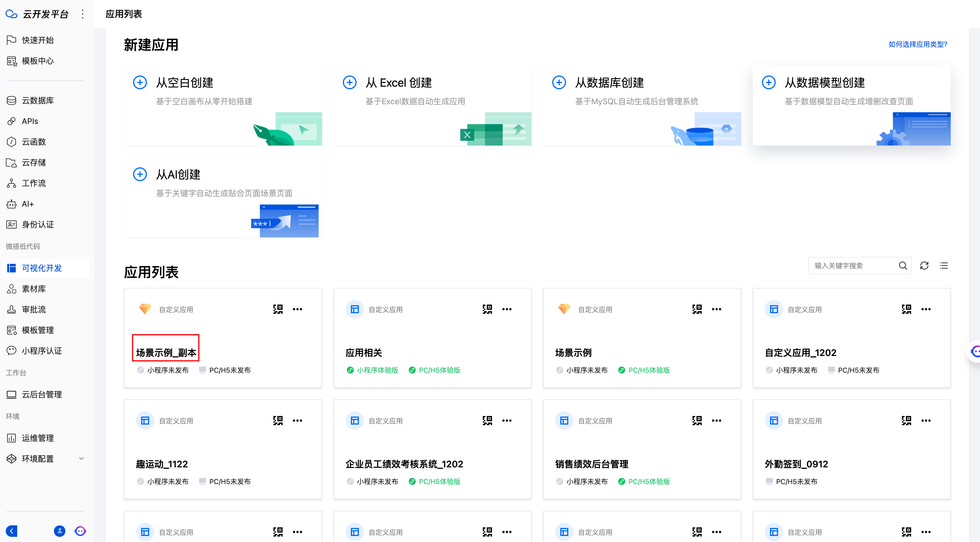The height and width of the screenshot is (542, 980).
Task: Show QR code for 自定义应用_1202
Action: (907, 309)
